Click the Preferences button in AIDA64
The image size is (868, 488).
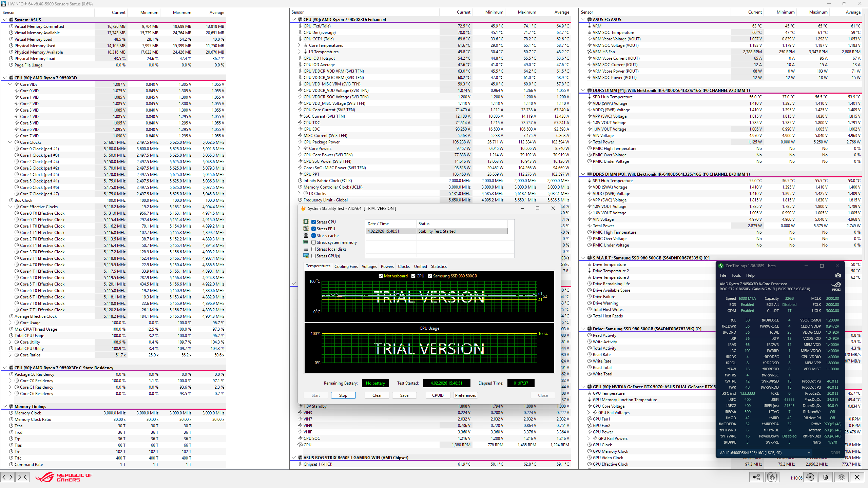[x=465, y=395]
